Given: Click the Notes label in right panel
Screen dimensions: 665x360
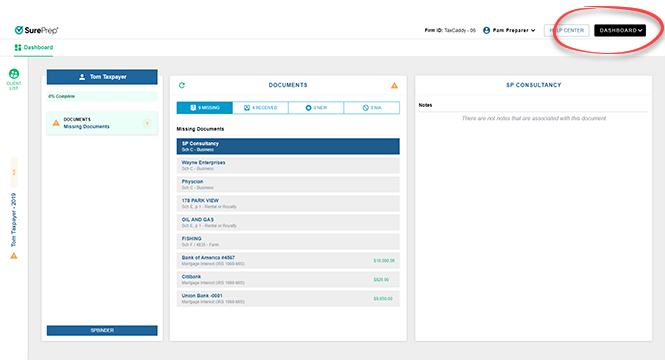Looking at the screenshot, I should (x=425, y=105).
